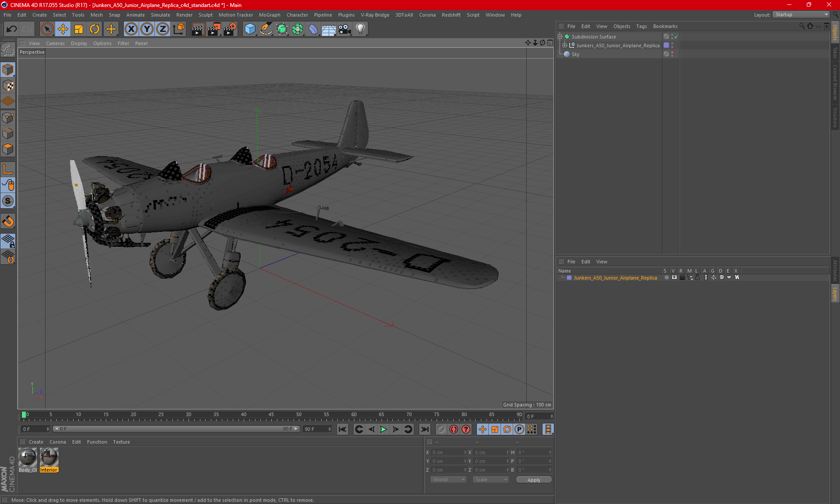Screen dimensions: 840x504
Task: Toggle X-axis lock icon
Action: click(131, 29)
